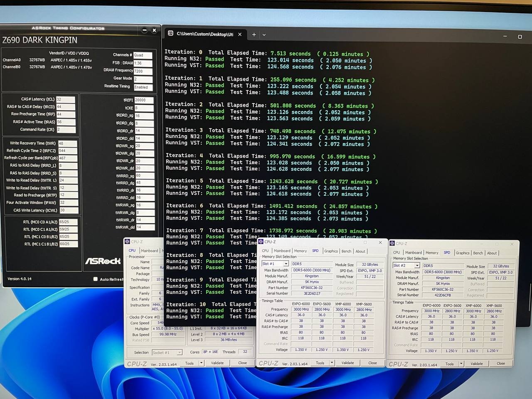The width and height of the screenshot is (532, 399).
Task: Click the CPU-Z title icon in the Slot #2 window
Action: click(392, 244)
